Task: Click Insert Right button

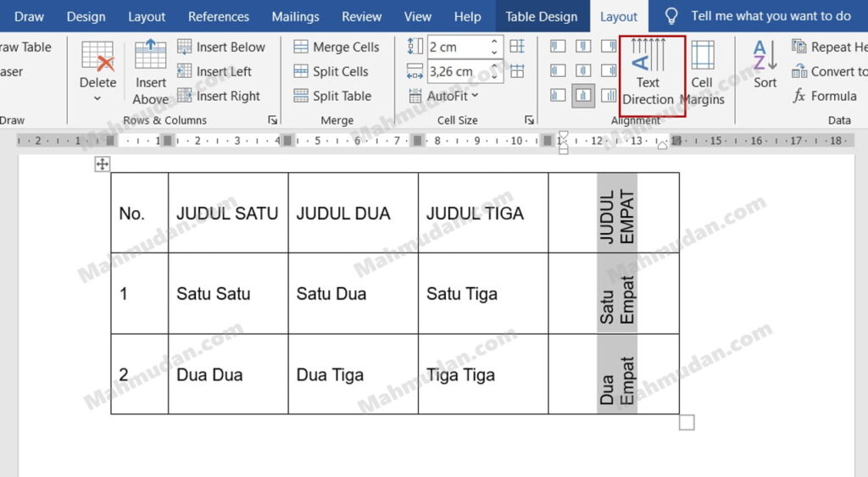Action: coord(219,97)
